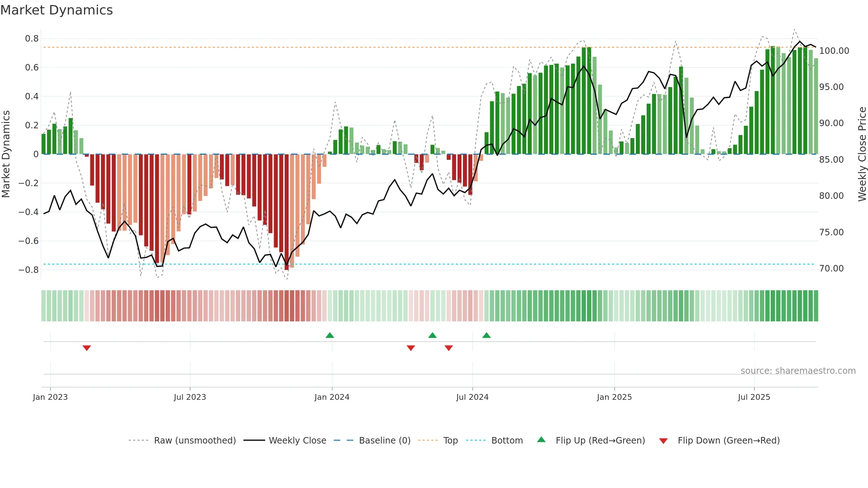The height and width of the screenshot is (488, 868).
Task: Click the −0.6 left axis label
Action: (x=29, y=241)
